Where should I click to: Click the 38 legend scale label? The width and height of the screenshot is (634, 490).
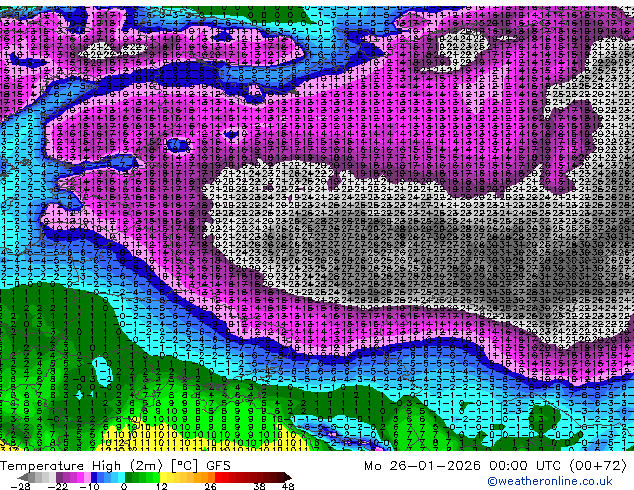click(x=260, y=486)
